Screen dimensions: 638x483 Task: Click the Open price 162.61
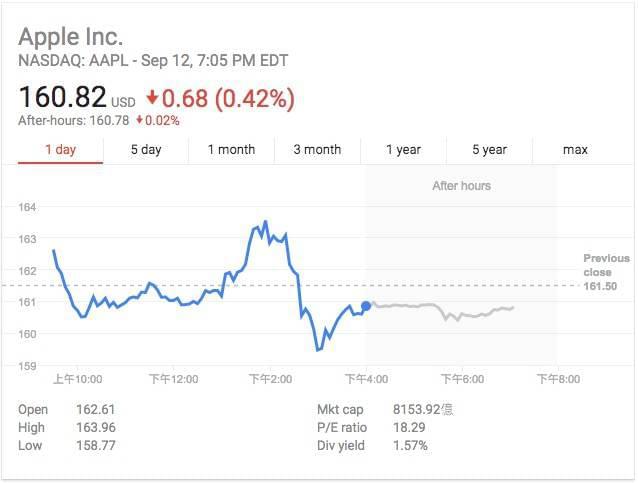pyautogui.click(x=95, y=410)
